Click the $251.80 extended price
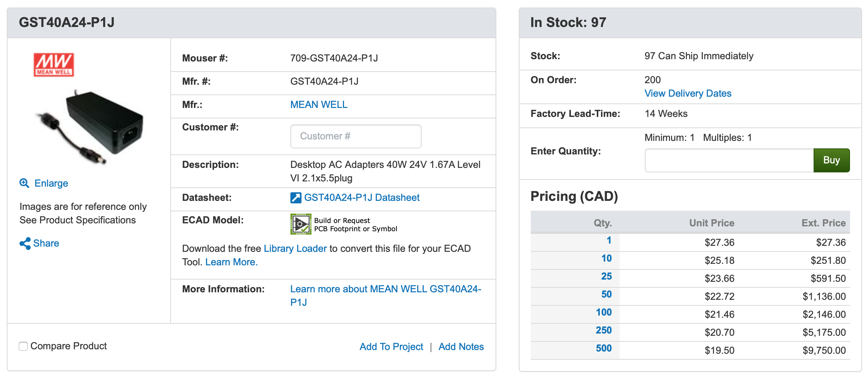 pyautogui.click(x=828, y=260)
